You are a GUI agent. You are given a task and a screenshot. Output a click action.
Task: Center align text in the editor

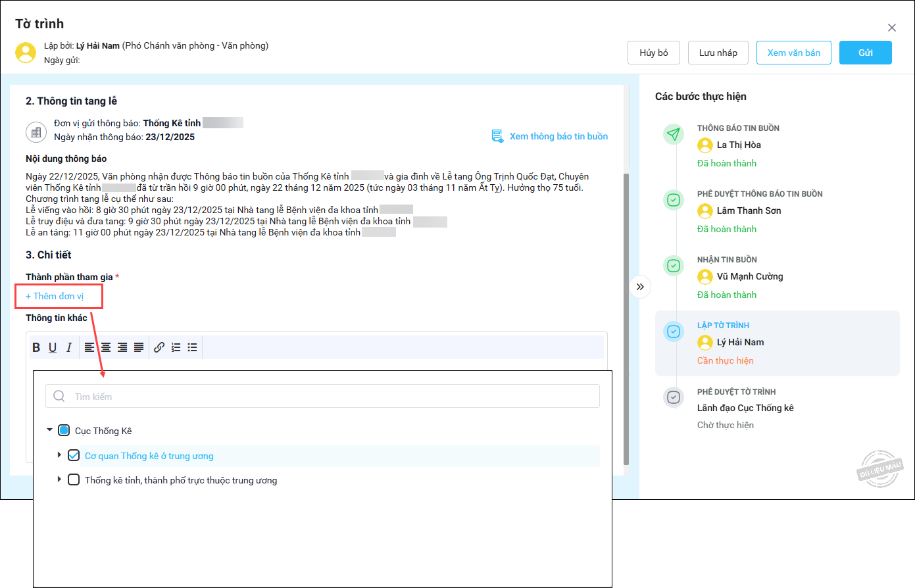tap(106, 347)
